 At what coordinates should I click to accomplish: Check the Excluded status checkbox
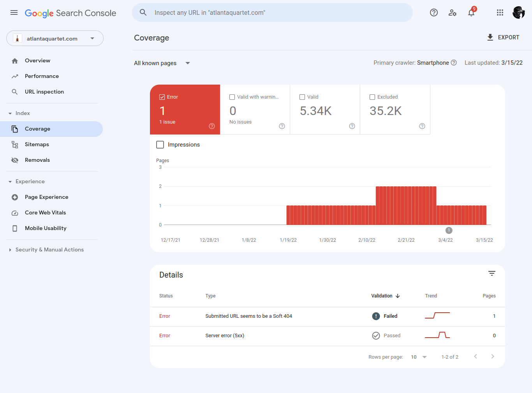coord(372,97)
